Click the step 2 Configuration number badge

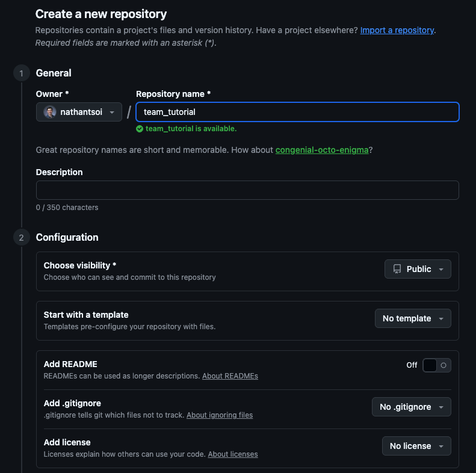(x=21, y=238)
